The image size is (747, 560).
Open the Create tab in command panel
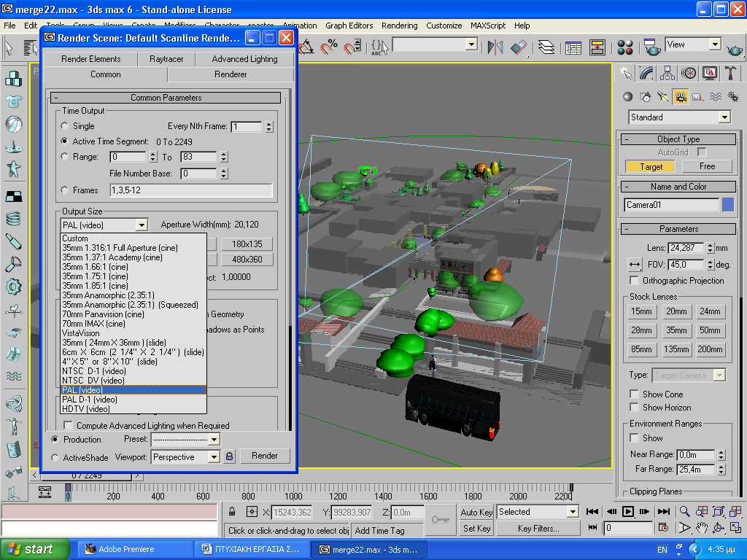click(x=625, y=73)
